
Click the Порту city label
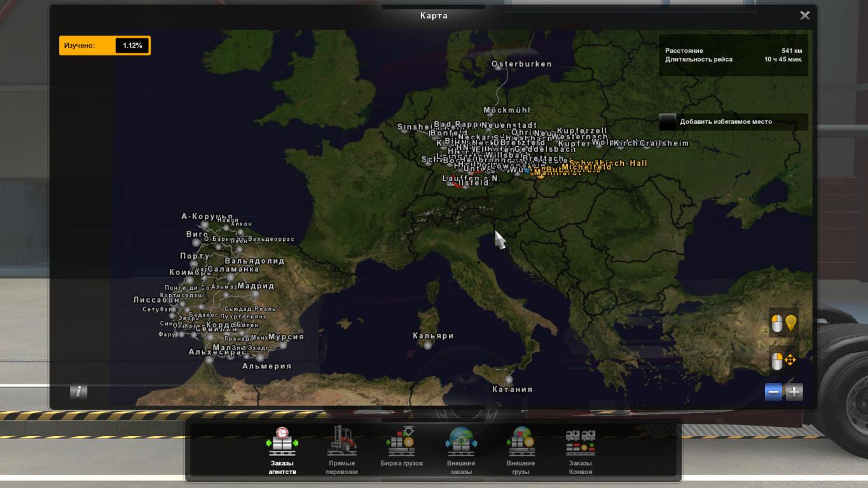pyautogui.click(x=195, y=256)
